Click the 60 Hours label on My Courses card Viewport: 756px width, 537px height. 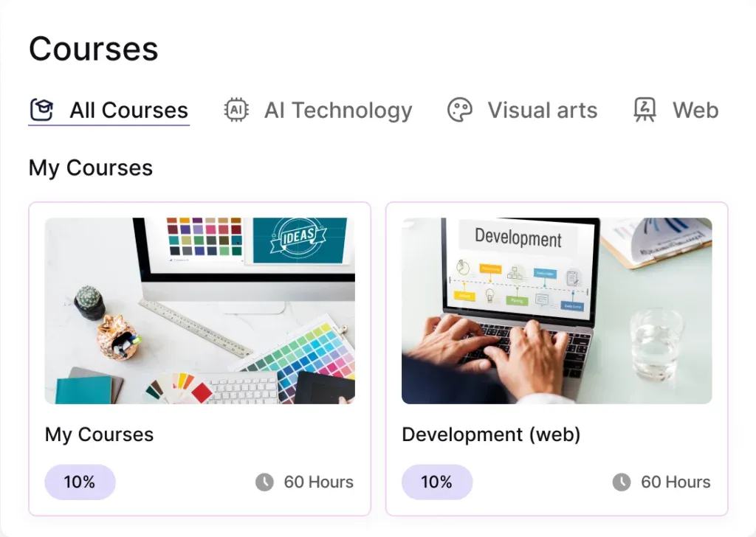pyautogui.click(x=318, y=482)
